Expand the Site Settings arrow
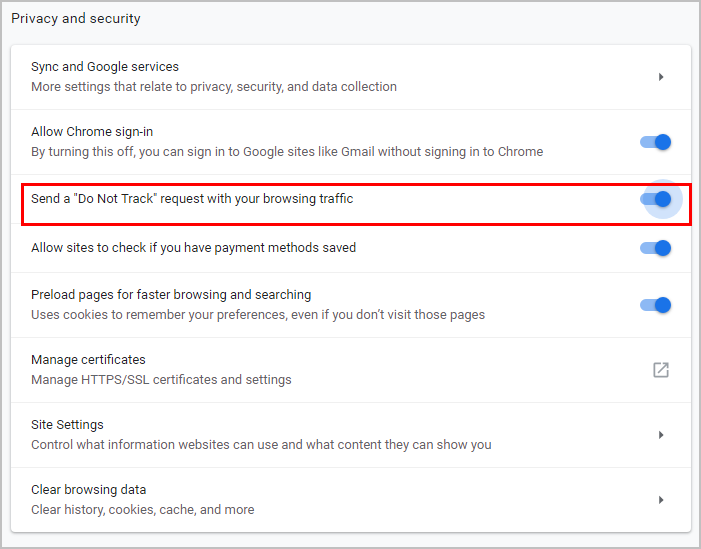The width and height of the screenshot is (701, 549). (661, 435)
